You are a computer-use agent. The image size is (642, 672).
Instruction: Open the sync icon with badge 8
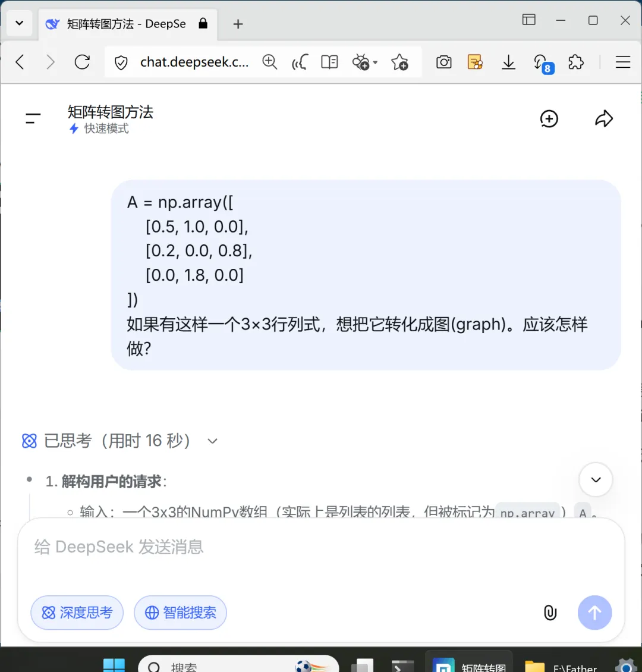(x=543, y=64)
